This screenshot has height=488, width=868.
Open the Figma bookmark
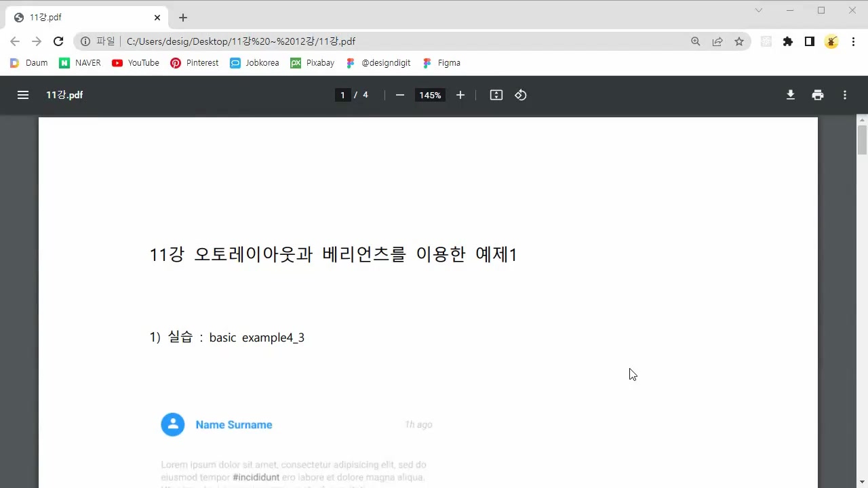(x=441, y=62)
